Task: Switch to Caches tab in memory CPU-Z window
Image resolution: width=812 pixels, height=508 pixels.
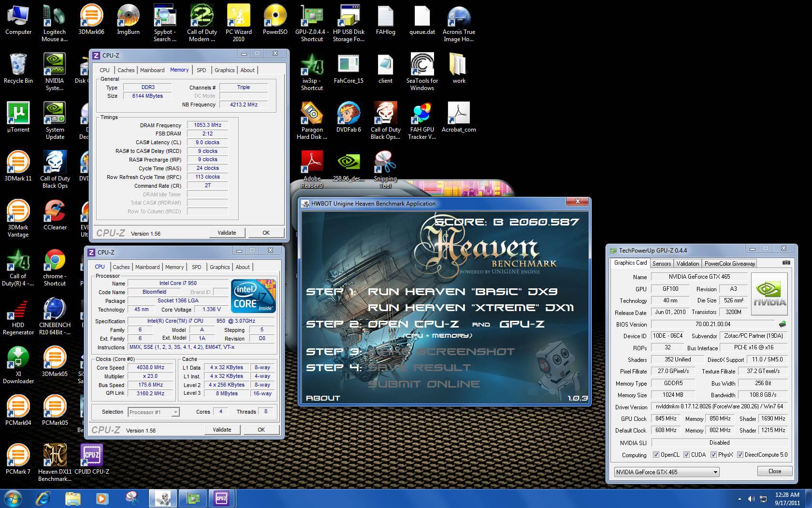Action: click(x=126, y=70)
